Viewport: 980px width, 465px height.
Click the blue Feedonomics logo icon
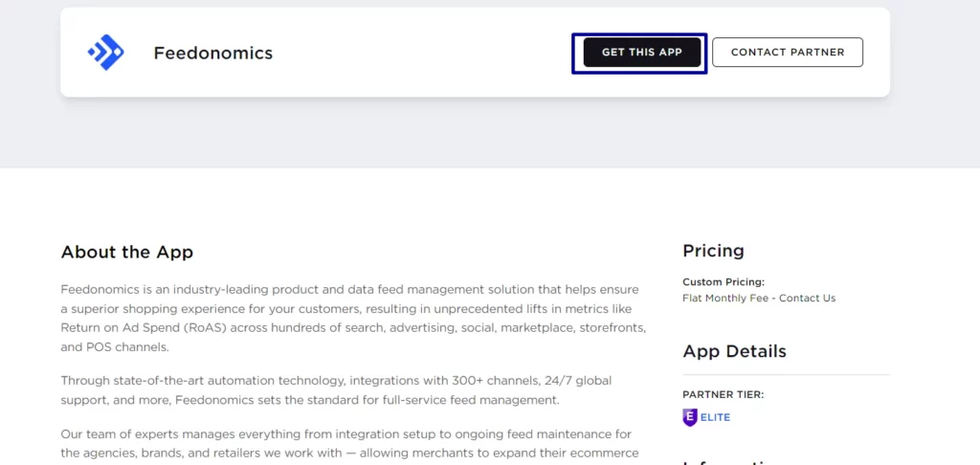(x=106, y=53)
